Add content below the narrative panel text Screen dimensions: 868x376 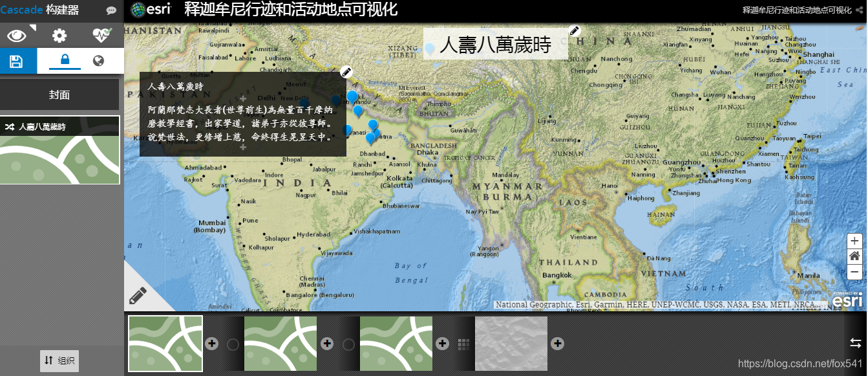(x=243, y=148)
